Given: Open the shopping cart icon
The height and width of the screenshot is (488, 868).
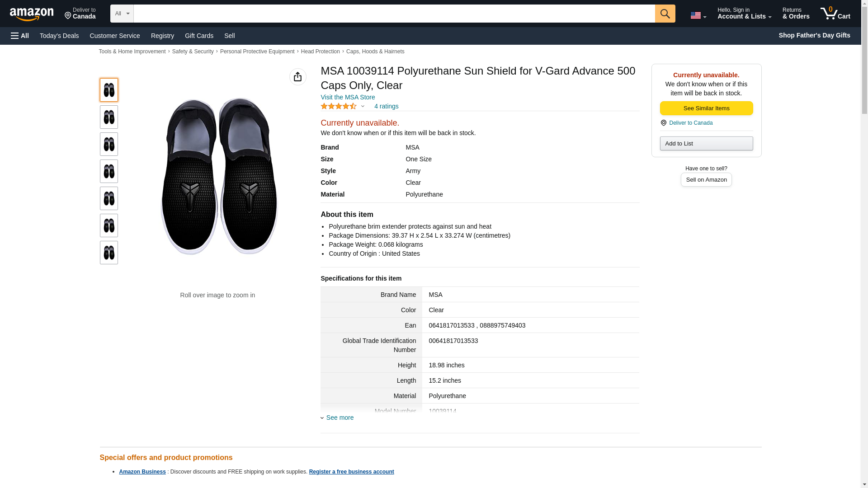Looking at the screenshot, I should click(835, 14).
